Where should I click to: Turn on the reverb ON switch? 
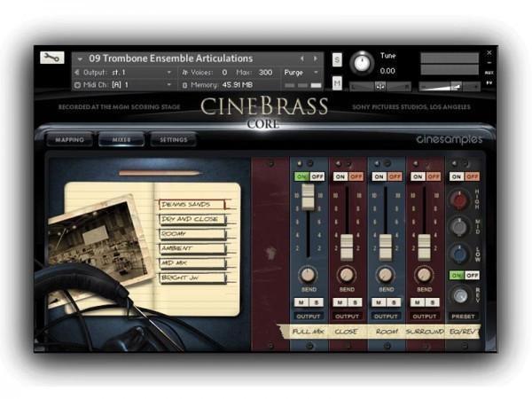point(457,275)
